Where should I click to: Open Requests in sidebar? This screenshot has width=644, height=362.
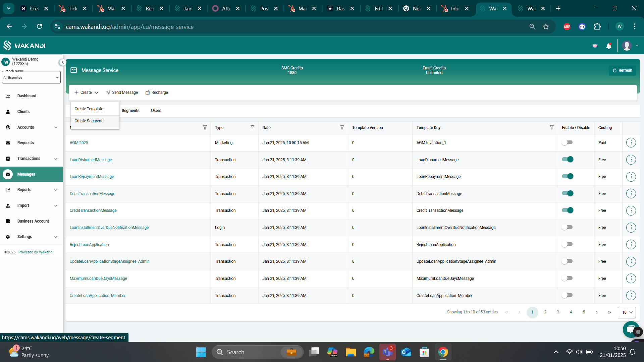click(25, 143)
